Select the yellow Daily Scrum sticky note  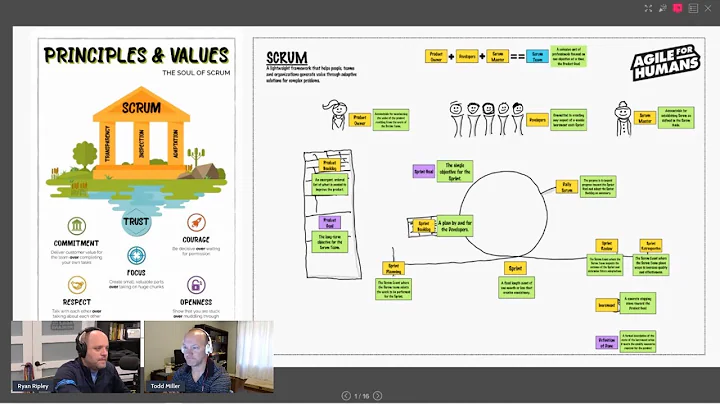[567, 187]
